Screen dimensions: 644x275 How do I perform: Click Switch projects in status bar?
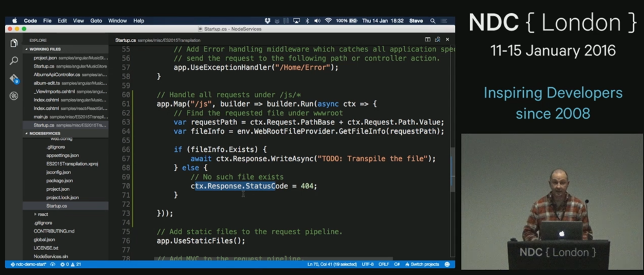point(422,264)
